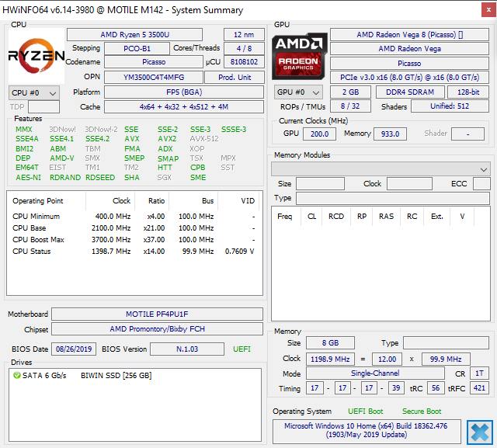497x448 pixels.
Task: Click the Secure Boot status label
Action: 422,412
